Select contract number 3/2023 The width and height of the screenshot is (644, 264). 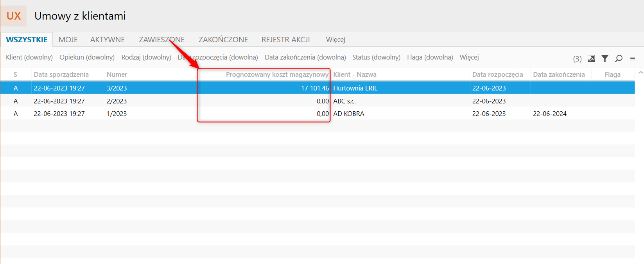(117, 88)
